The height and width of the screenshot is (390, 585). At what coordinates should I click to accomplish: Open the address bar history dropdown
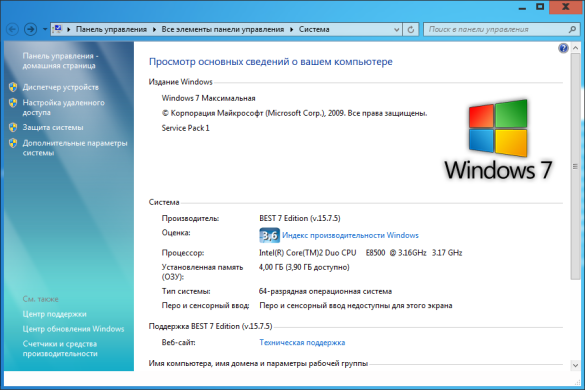click(x=397, y=29)
